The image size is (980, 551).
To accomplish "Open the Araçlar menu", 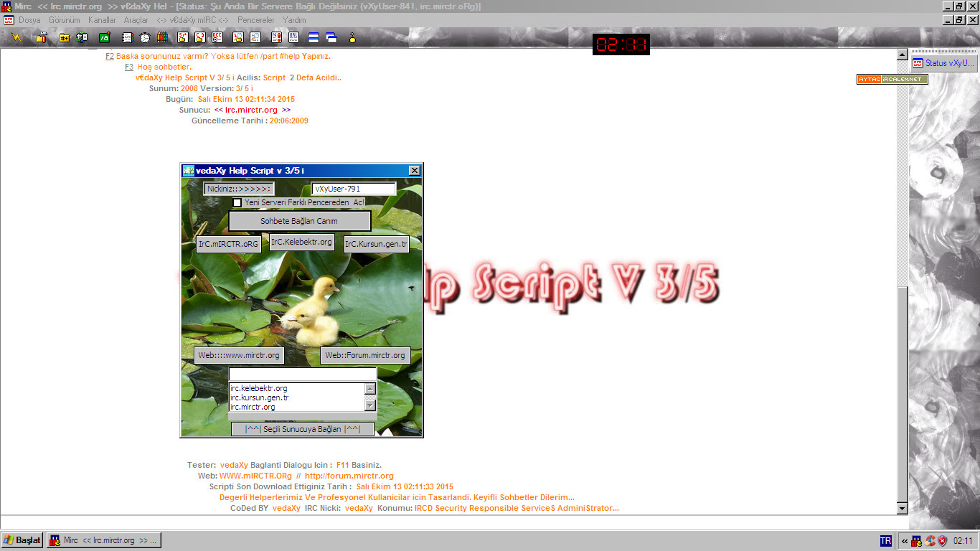I will coord(136,20).
